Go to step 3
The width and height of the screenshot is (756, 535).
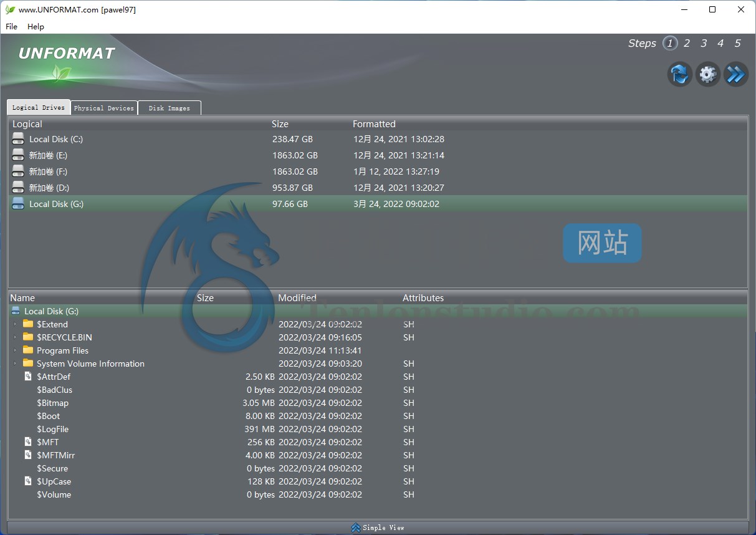click(704, 43)
